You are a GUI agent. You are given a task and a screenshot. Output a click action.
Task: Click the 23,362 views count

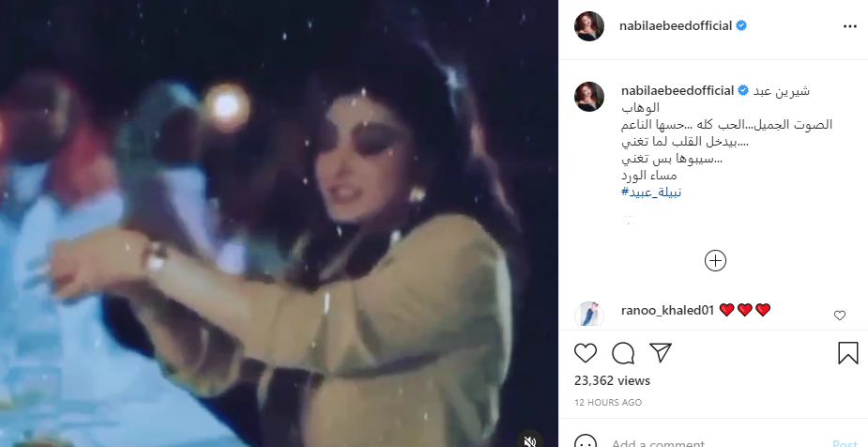[x=612, y=380]
